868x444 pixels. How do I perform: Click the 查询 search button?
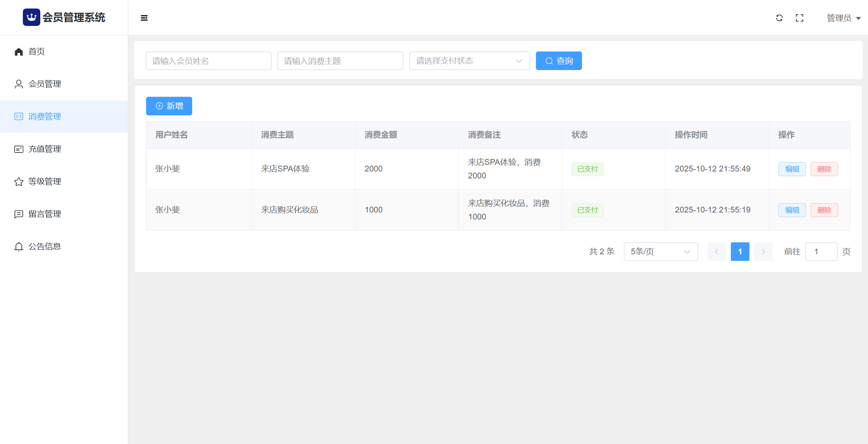pos(558,61)
